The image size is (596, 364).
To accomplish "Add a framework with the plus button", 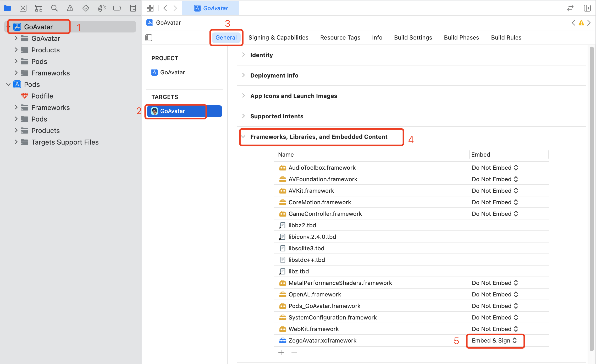I will 281,353.
